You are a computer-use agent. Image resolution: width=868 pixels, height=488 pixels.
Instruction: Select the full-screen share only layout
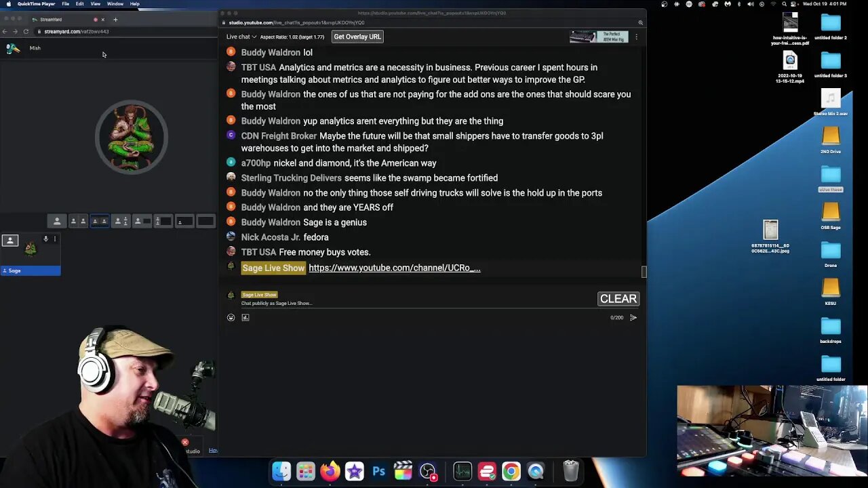[x=205, y=221]
